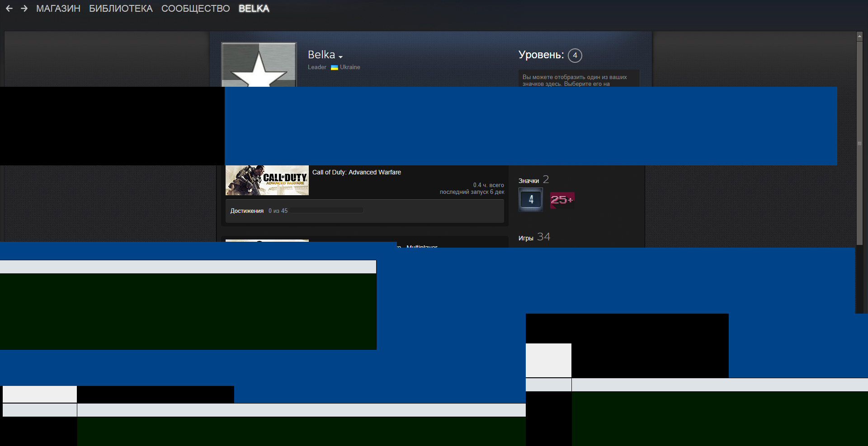Open the Значки badges link
This screenshot has width=868, height=446.
[528, 181]
